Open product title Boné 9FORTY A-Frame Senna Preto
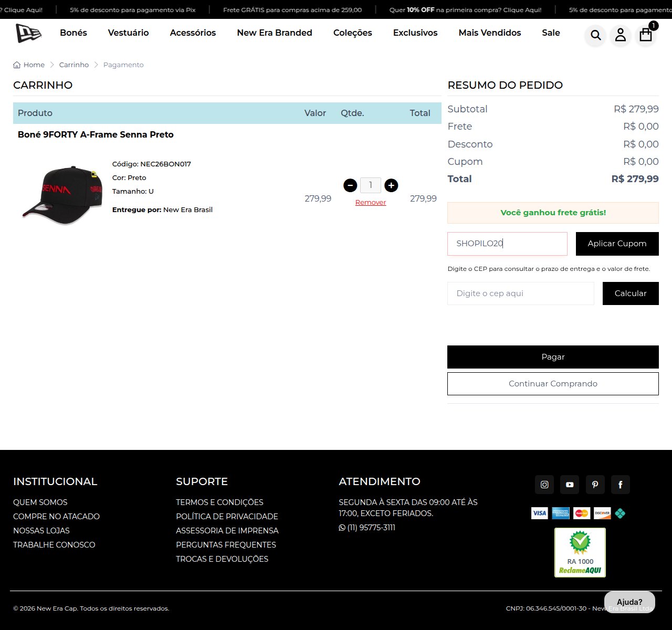Screen dimensions: 672x630 pyautogui.click(x=96, y=134)
